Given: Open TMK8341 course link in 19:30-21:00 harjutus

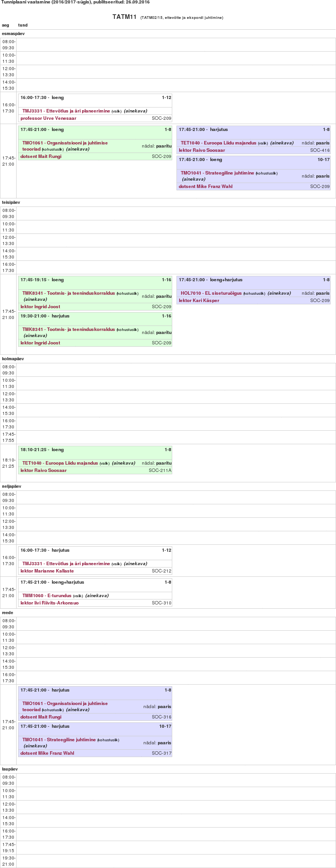Looking at the screenshot, I should pyautogui.click(x=69, y=329).
